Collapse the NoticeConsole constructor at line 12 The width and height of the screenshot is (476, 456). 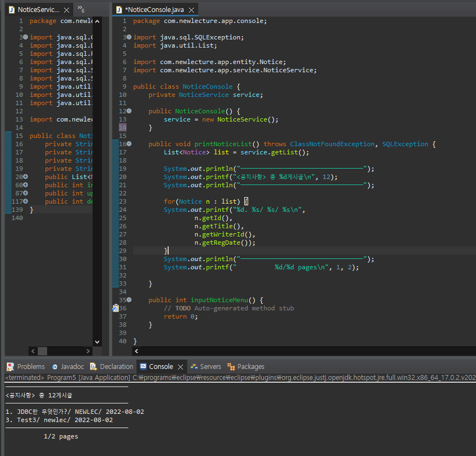(129, 111)
